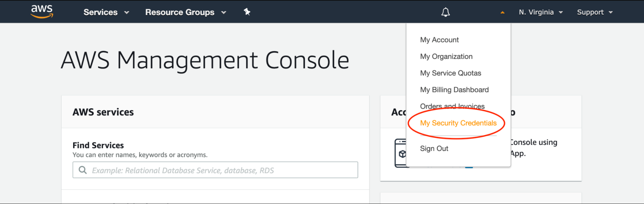Open My Billing Dashboard
Screen dimensions: 644x204
(454, 90)
